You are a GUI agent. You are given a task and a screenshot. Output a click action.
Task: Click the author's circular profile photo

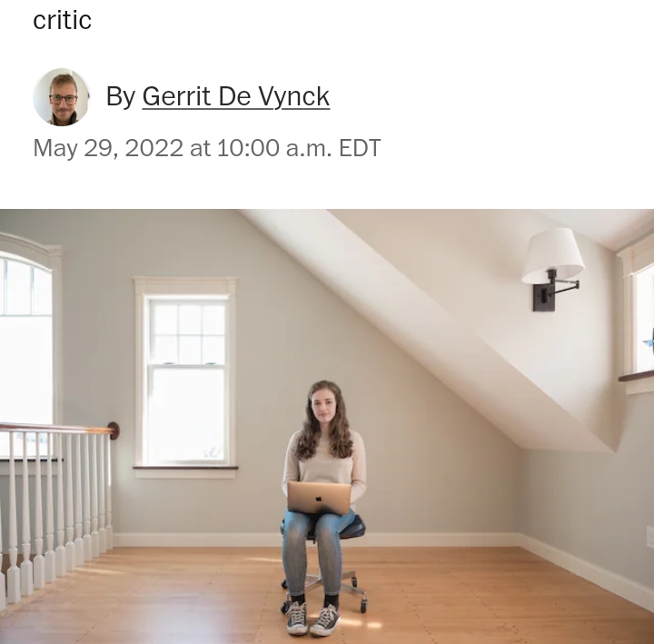pyautogui.click(x=62, y=97)
